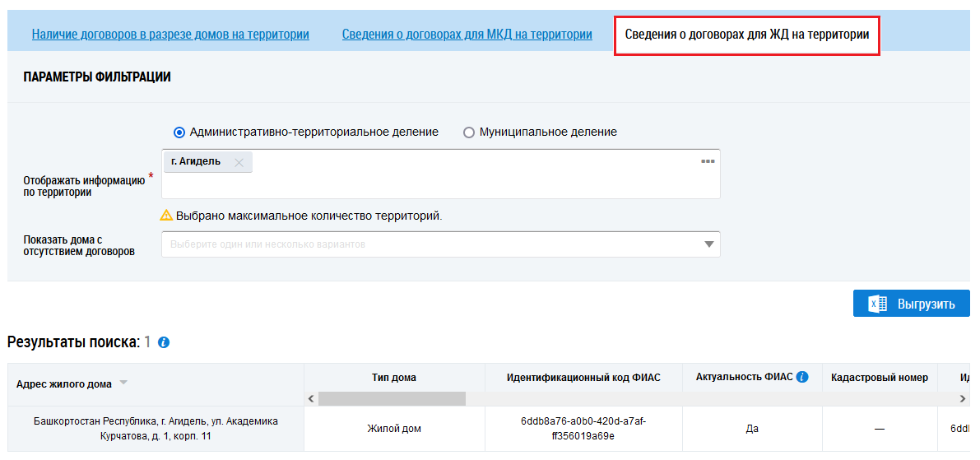
Task: Select Муниципальное деление radio option
Action: click(x=469, y=132)
